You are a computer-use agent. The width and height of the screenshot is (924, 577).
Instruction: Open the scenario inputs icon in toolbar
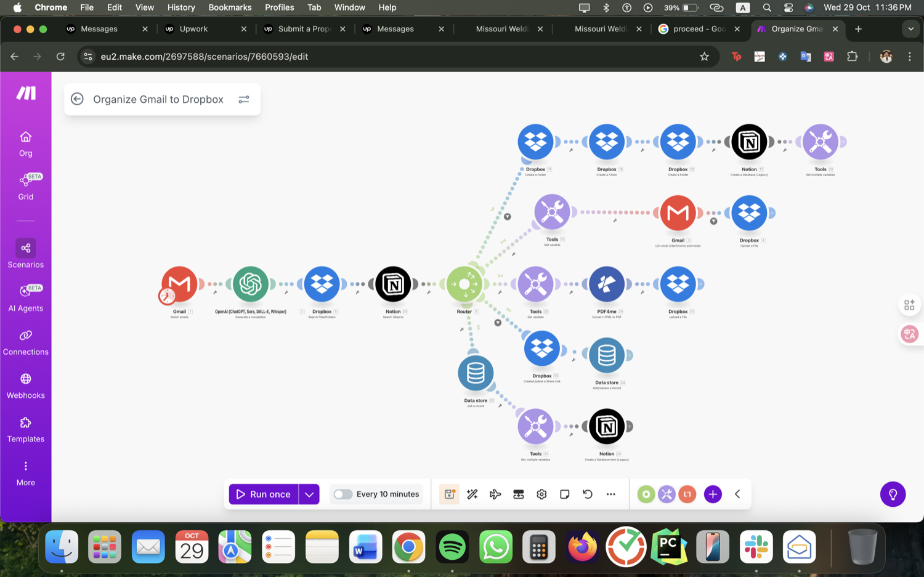click(519, 494)
